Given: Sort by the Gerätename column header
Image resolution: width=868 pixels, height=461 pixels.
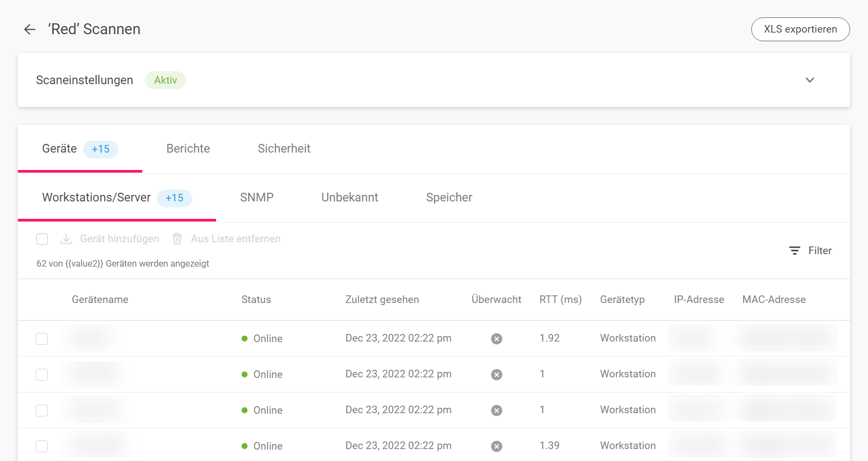Looking at the screenshot, I should tap(100, 300).
